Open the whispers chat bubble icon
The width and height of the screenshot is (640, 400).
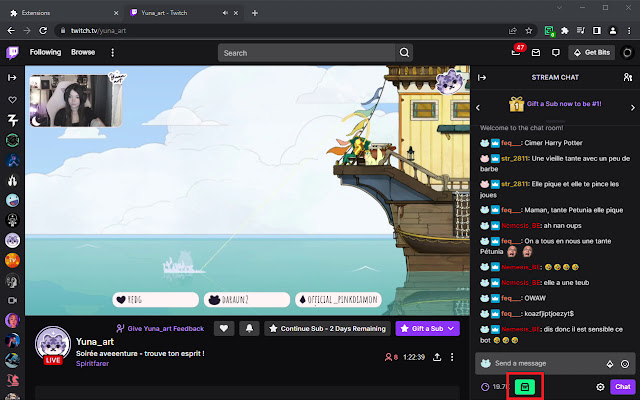[556, 53]
